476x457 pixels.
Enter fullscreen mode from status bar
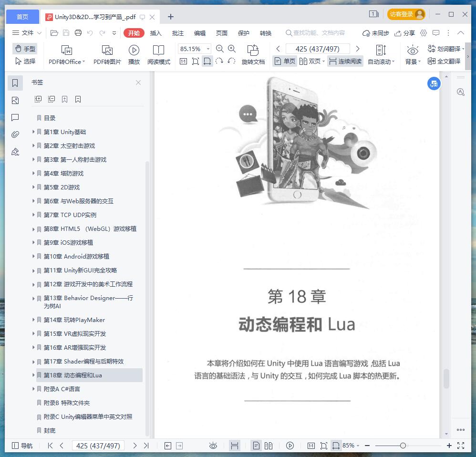pos(461,446)
